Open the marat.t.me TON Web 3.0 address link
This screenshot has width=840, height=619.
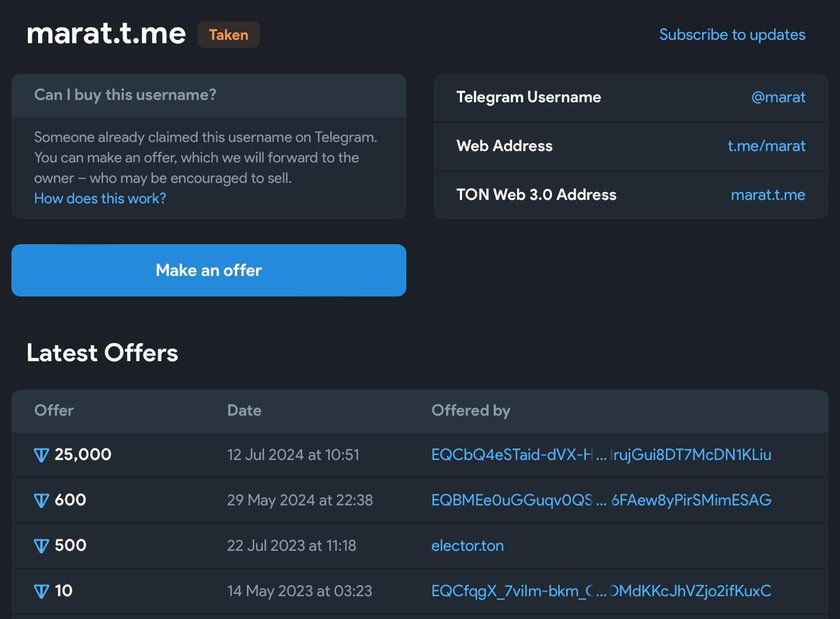(768, 194)
